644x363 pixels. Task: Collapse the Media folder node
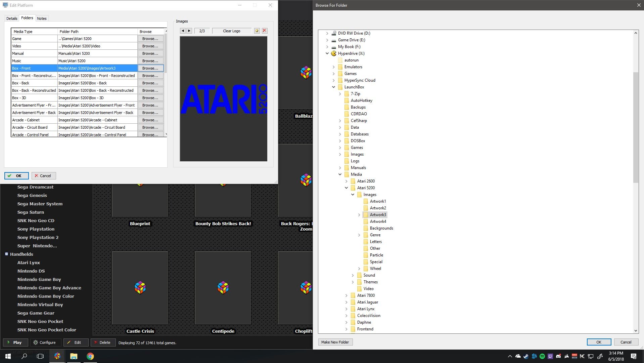340,174
